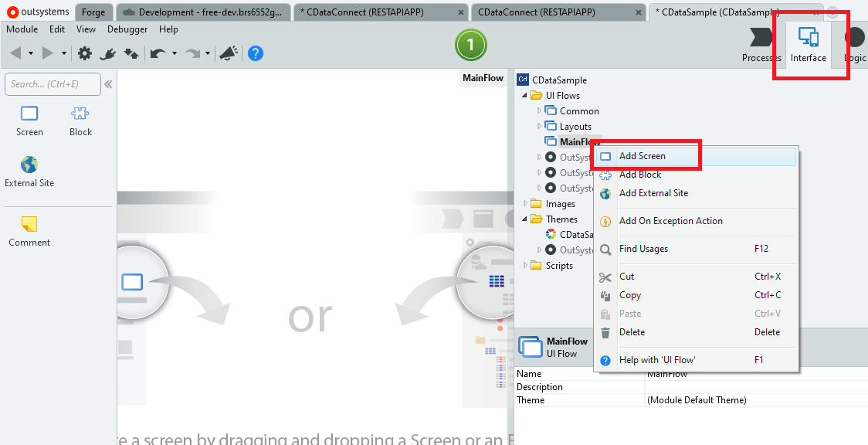This screenshot has width=868, height=445.
Task: Expand the Scripts folder
Action: click(x=525, y=266)
